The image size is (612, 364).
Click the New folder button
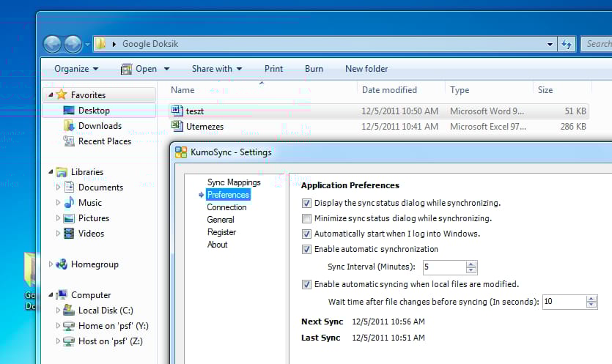coord(366,69)
